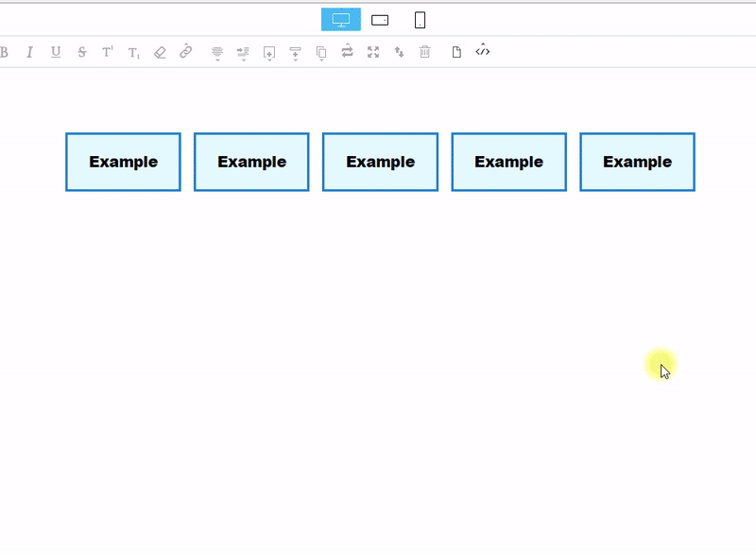Click the first Example box
This screenshot has width=756, height=555.
click(x=123, y=162)
